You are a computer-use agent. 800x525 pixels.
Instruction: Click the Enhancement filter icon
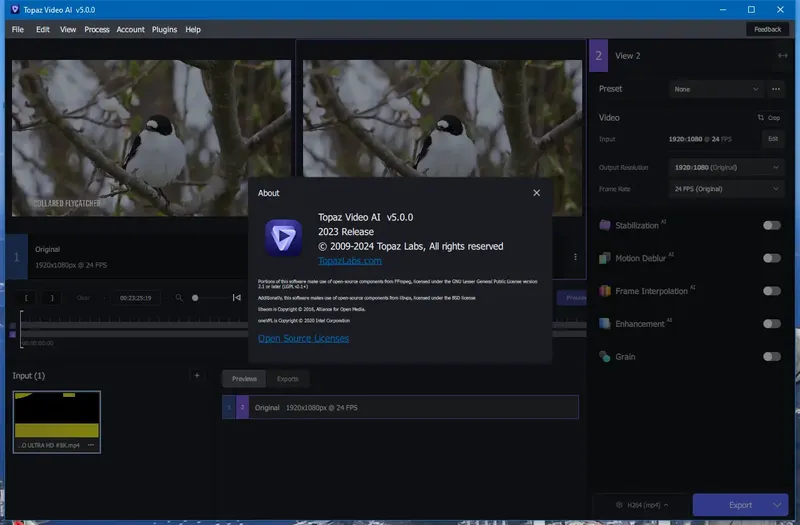605,323
